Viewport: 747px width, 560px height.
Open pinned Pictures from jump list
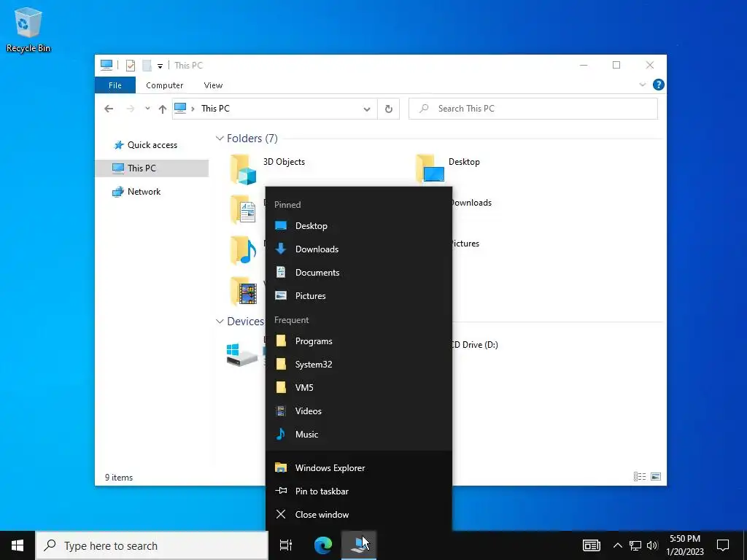click(359, 296)
